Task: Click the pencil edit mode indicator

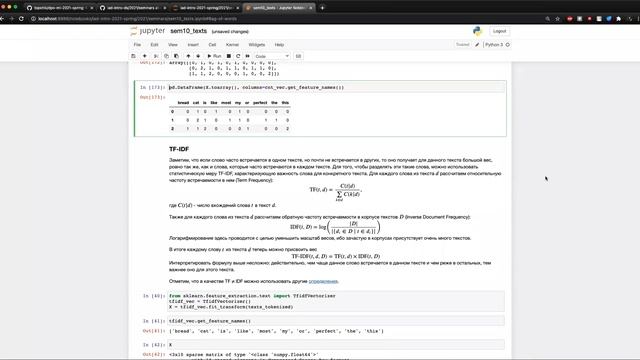Action: [477, 44]
